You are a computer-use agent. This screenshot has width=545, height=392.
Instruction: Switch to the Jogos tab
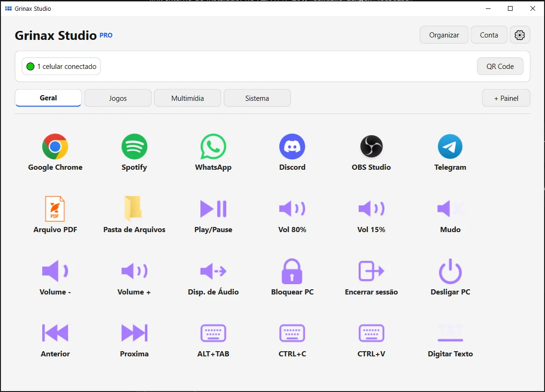point(118,98)
